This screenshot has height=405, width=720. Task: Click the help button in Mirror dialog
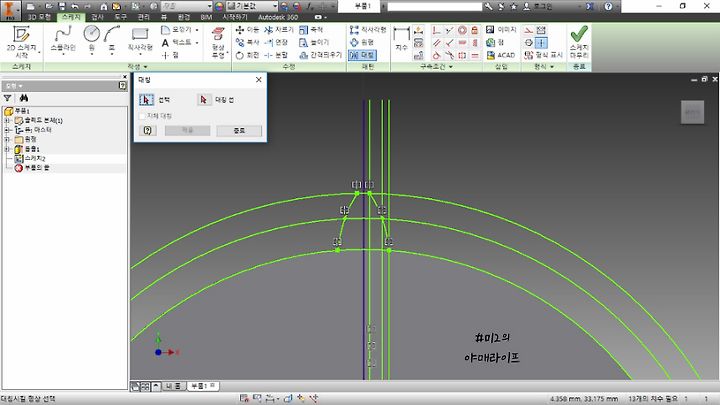pyautogui.click(x=147, y=130)
